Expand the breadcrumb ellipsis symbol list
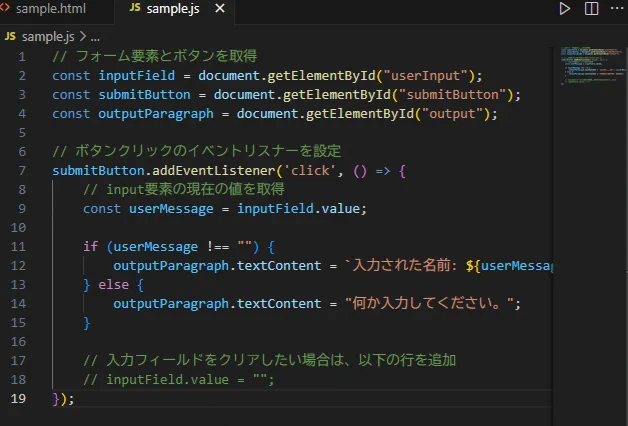 [95, 39]
